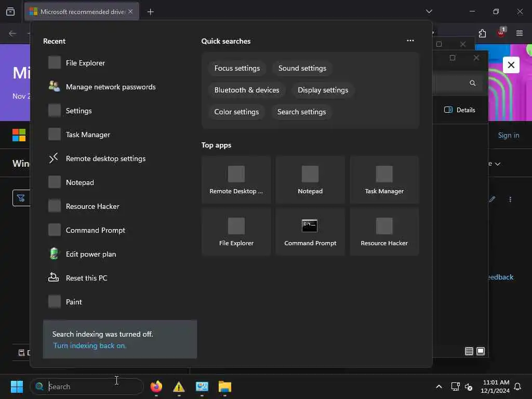Open a new browser tab
The image size is (532, 399).
tap(150, 12)
